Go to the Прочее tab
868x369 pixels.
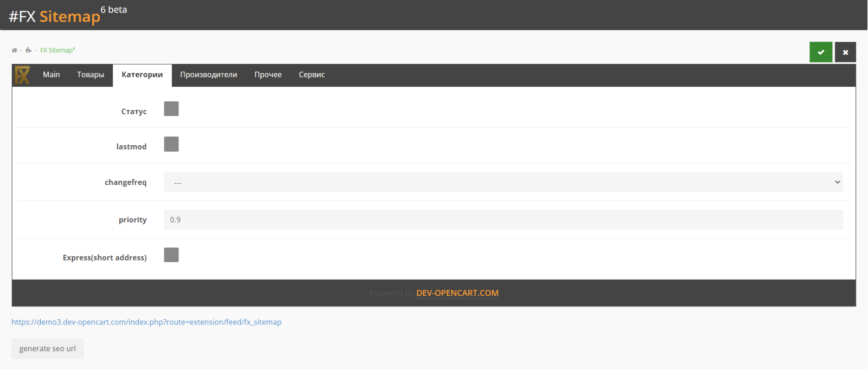click(268, 75)
